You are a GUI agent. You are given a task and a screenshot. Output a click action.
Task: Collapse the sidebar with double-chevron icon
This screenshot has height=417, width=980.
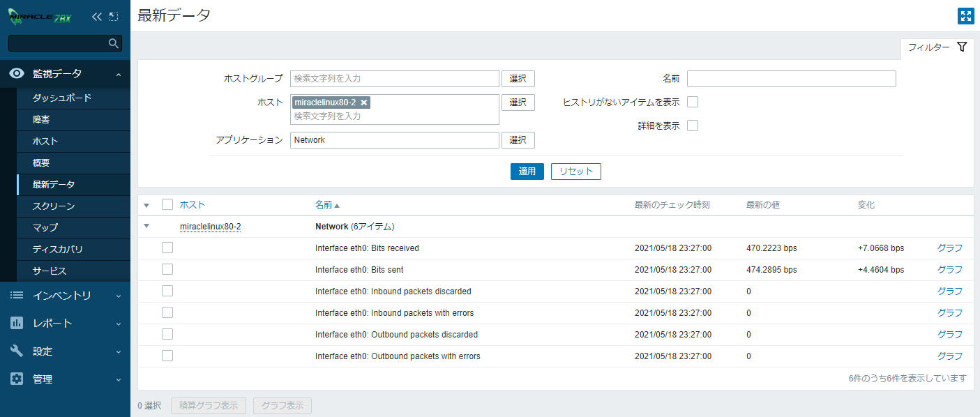tap(97, 16)
